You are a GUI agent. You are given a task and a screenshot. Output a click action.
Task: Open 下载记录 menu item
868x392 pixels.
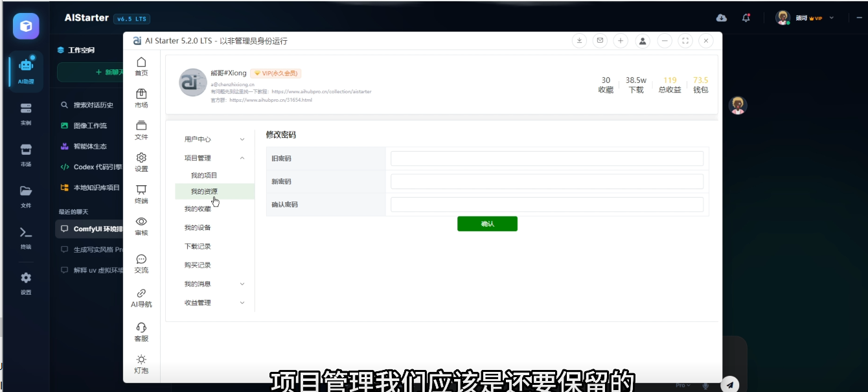tap(198, 247)
